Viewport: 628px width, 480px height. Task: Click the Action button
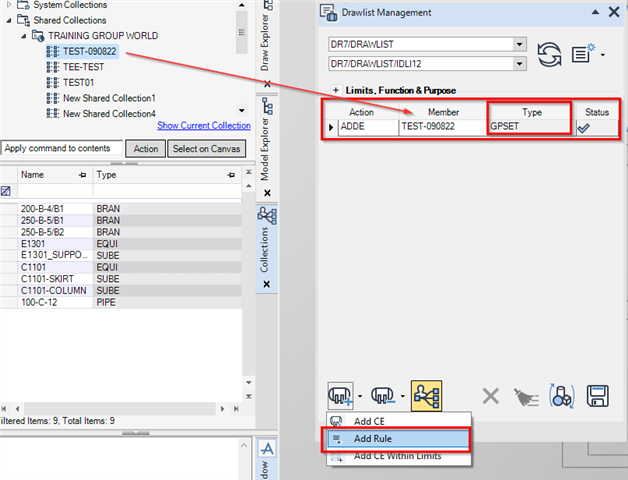(145, 149)
